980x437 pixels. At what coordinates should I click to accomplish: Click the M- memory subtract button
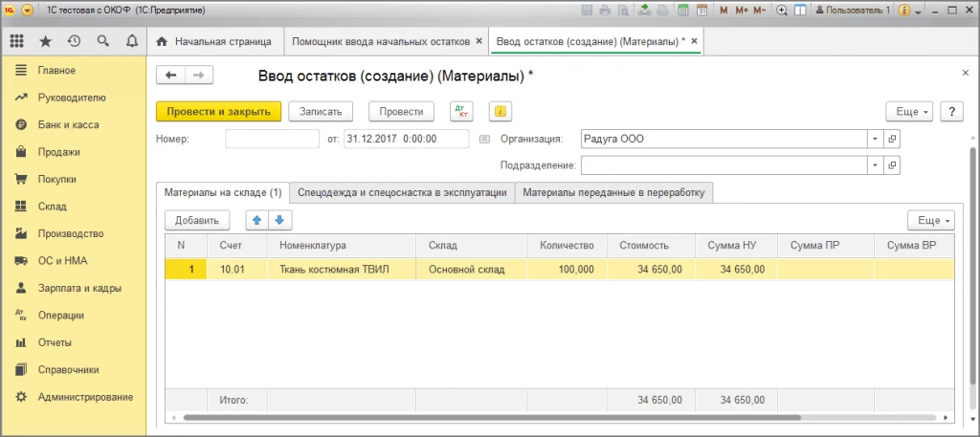759,11
